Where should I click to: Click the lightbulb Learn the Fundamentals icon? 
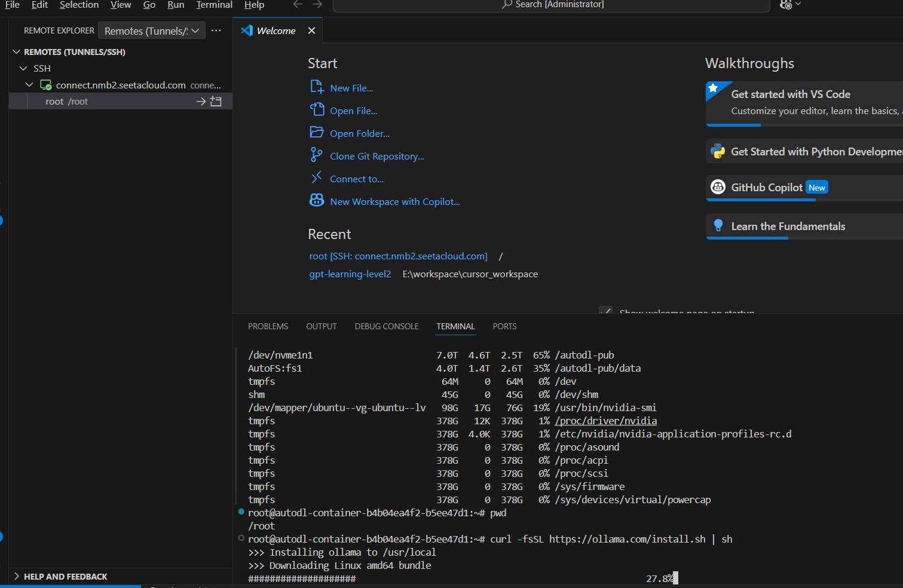click(718, 226)
